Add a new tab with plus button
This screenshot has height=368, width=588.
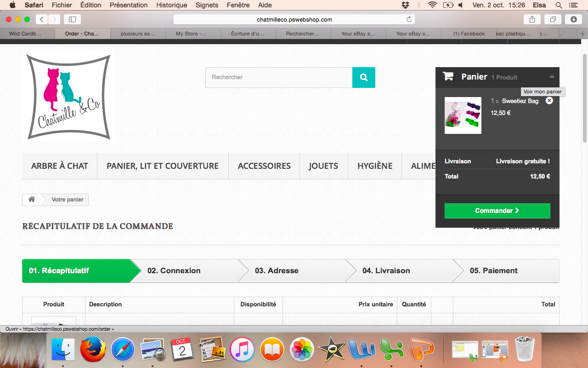coord(583,34)
